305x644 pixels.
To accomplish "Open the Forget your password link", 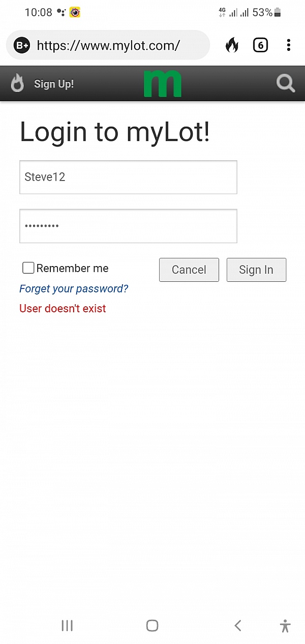I will point(74,289).
